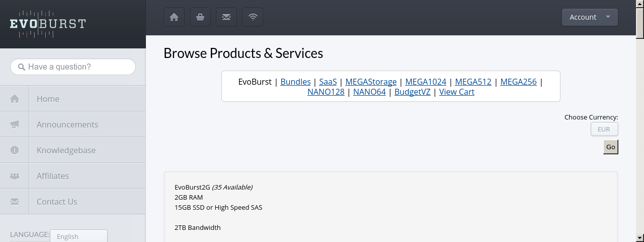Open the MEGAStorage product link
This screenshot has width=644, height=242.
[x=371, y=82]
